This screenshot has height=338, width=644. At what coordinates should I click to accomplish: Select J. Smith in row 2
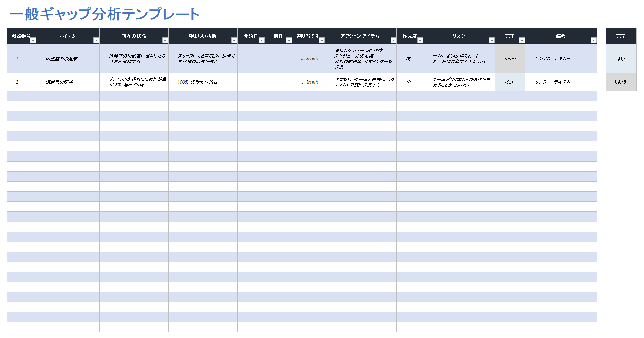[308, 82]
